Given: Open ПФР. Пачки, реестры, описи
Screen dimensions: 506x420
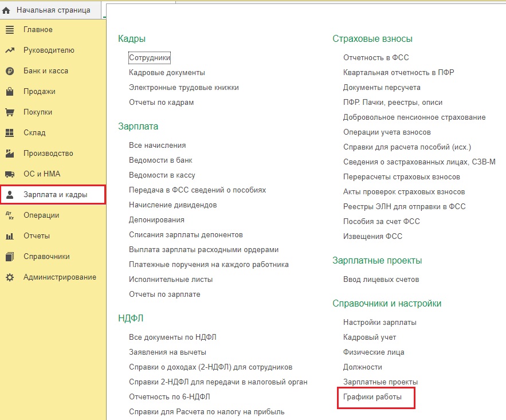Looking at the screenshot, I should click(393, 103).
